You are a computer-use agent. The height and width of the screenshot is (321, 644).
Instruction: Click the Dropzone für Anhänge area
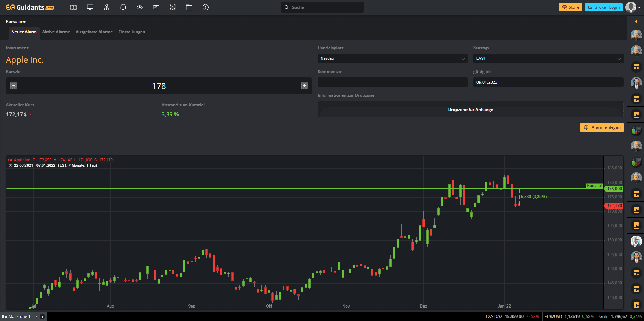[470, 110]
